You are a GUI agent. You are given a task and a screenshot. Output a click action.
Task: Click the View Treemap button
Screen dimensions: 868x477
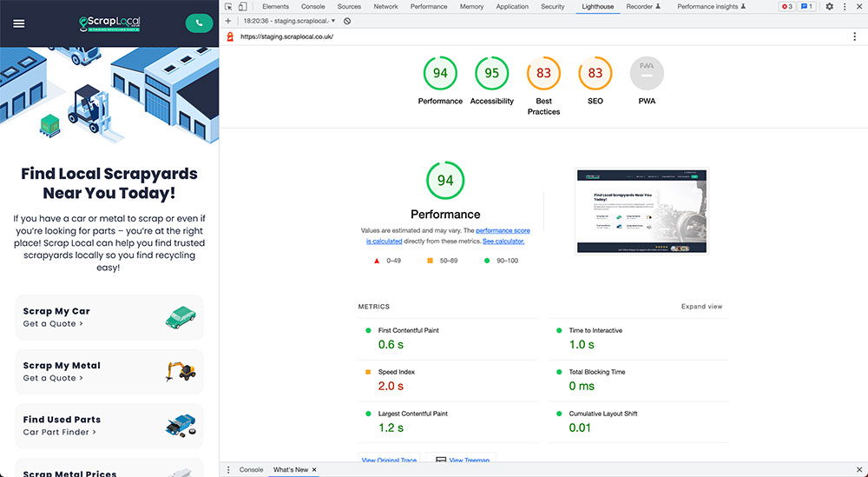point(461,458)
